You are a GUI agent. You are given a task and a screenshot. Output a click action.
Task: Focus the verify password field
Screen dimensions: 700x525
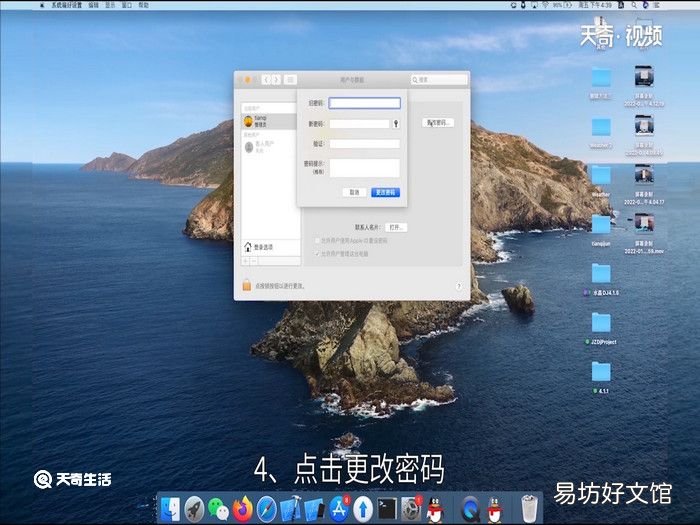tap(364, 144)
